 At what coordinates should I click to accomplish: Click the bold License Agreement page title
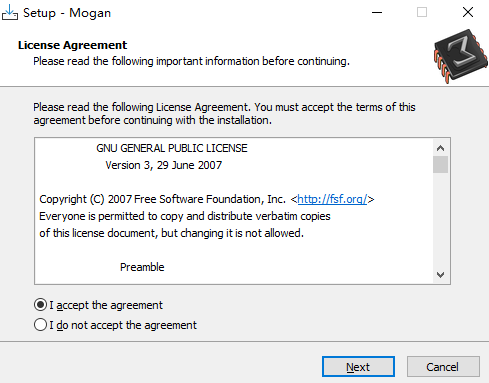[73, 45]
